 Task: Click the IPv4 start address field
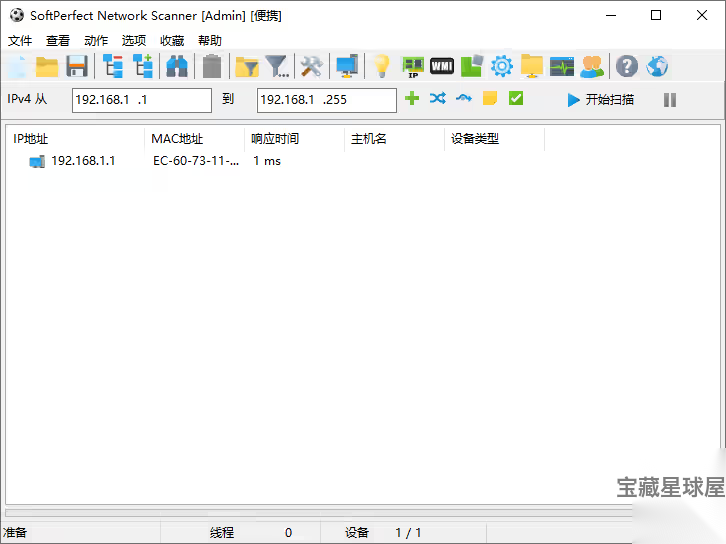coord(142,100)
